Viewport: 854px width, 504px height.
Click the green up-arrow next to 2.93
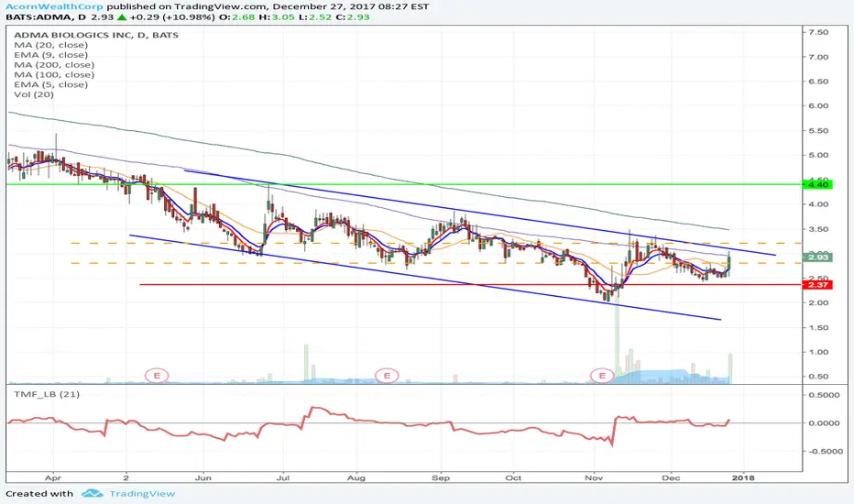pos(122,16)
